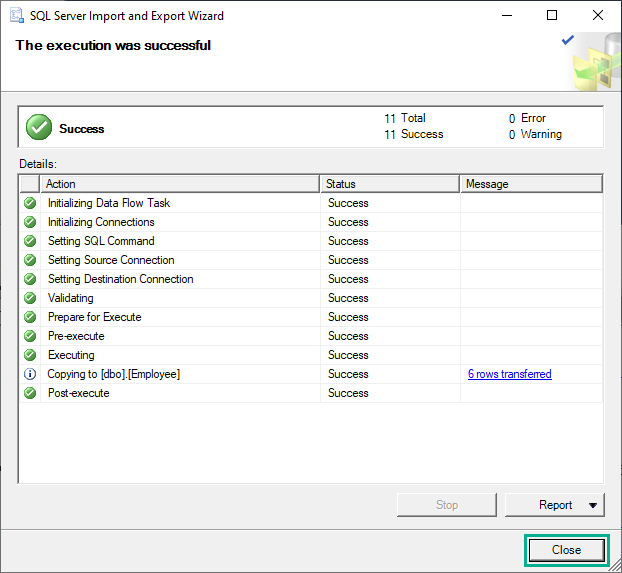The height and width of the screenshot is (573, 622).
Task: Click success icon beside Pre-execute row
Action: coord(30,336)
